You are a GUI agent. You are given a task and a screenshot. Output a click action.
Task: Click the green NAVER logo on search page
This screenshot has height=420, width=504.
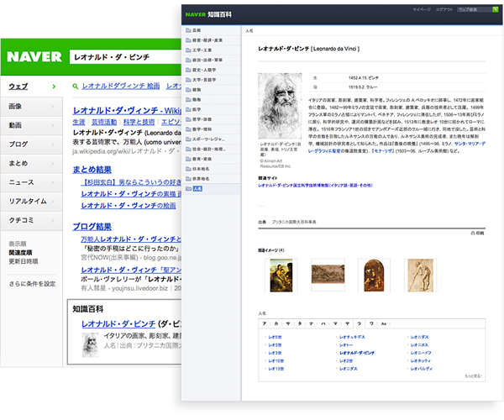pos(34,57)
